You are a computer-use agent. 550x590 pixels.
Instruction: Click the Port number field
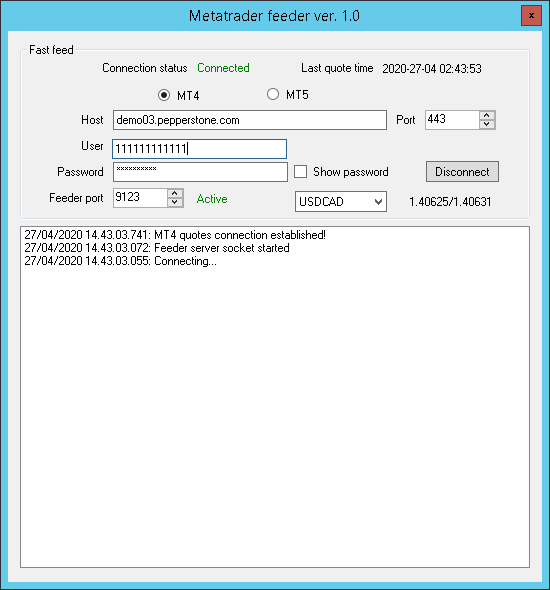point(453,120)
